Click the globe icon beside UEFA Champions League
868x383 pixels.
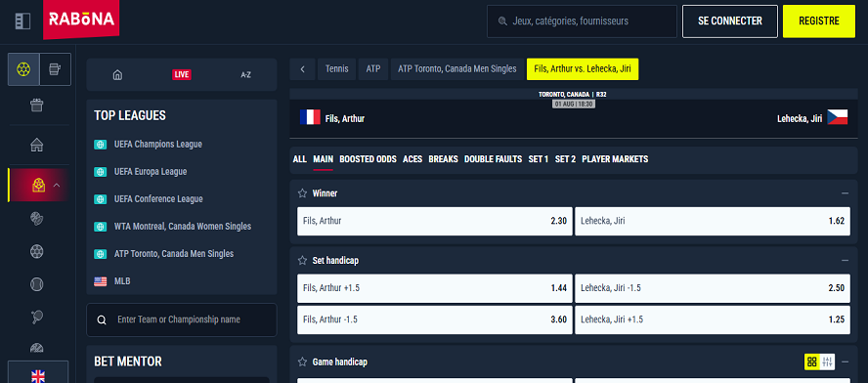point(101,145)
